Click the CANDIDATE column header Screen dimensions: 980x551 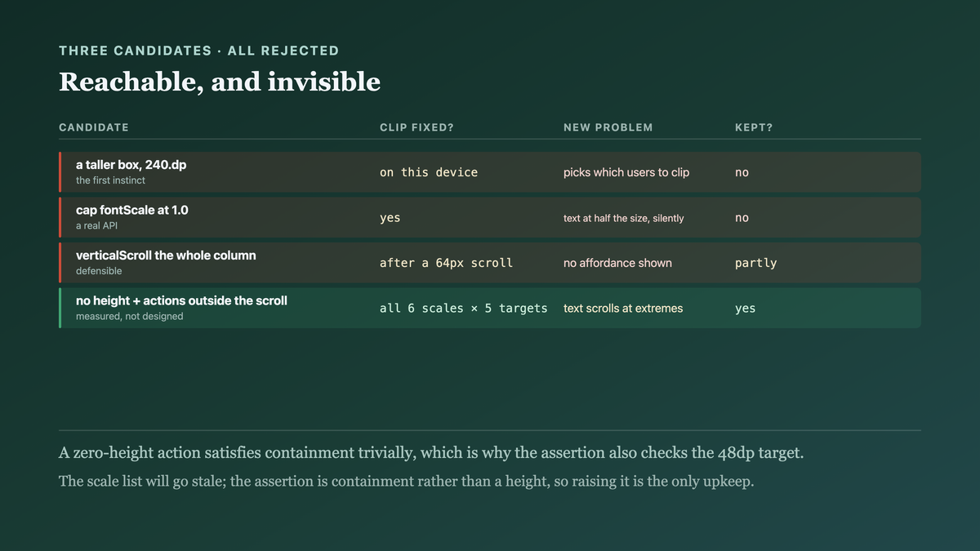coord(94,127)
